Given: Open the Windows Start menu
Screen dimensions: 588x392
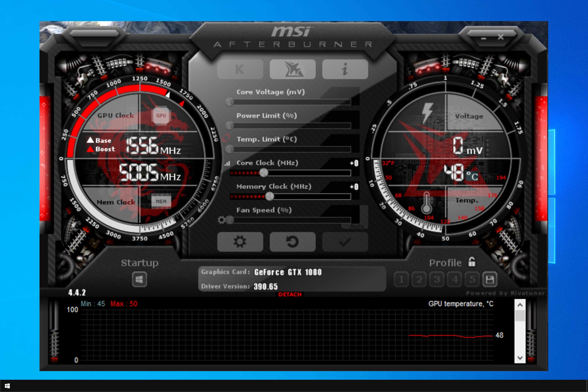Looking at the screenshot, I should tap(7, 386).
